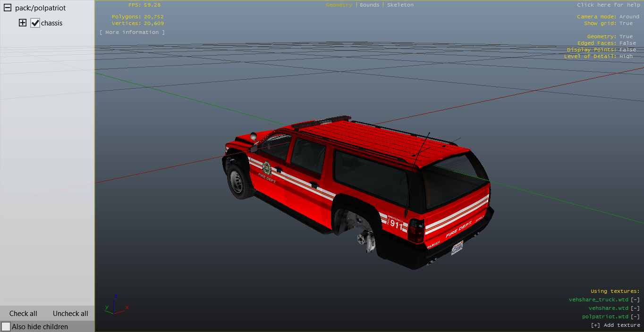Remove vehshare_truck.wtd using its minus icon

click(x=636, y=299)
